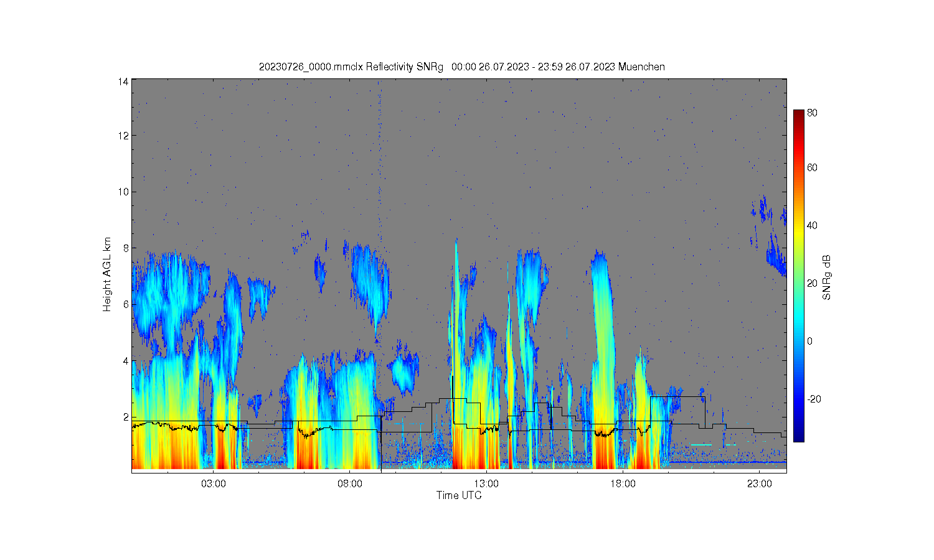Click the 03:00 time tick label
Viewport: 934px width, 560px height.
[x=214, y=483]
